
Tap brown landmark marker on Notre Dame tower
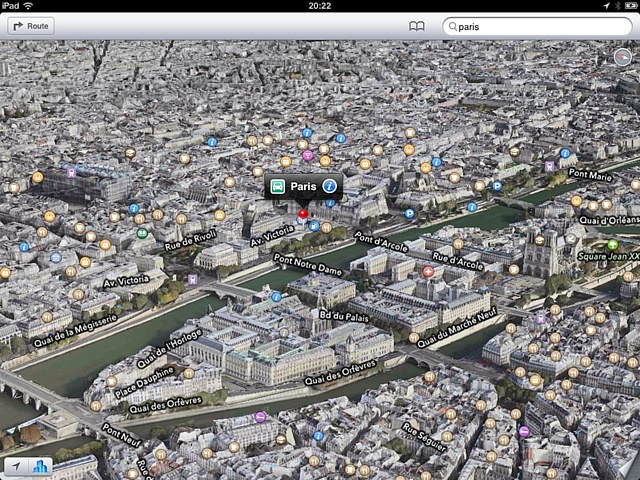point(540,240)
